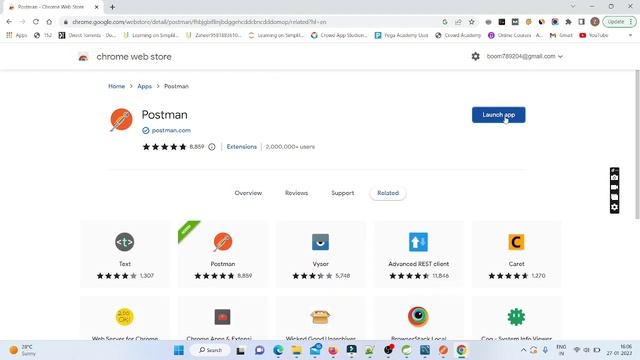The height and width of the screenshot is (360, 640).
Task: Click the Wicked Good Unarchiver icon
Action: point(320,317)
